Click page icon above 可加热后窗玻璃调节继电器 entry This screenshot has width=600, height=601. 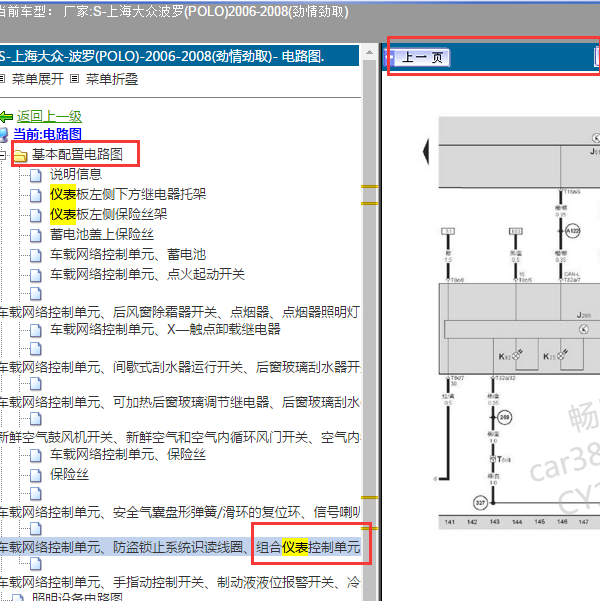click(36, 384)
